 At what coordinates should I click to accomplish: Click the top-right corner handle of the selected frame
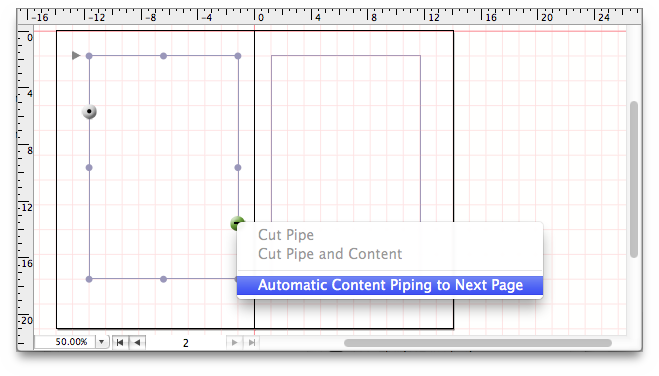pos(238,56)
